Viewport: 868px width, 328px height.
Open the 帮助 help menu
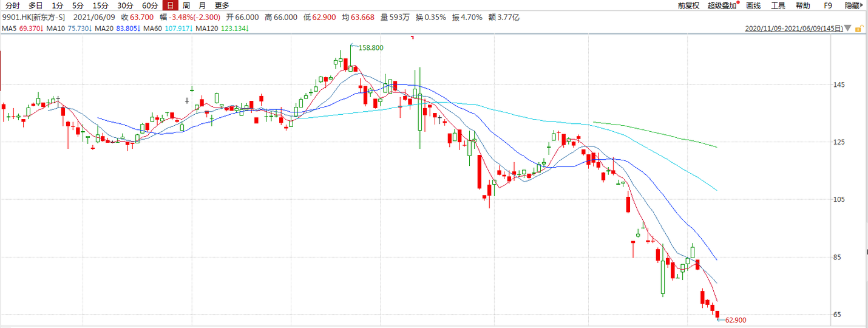[802, 5]
